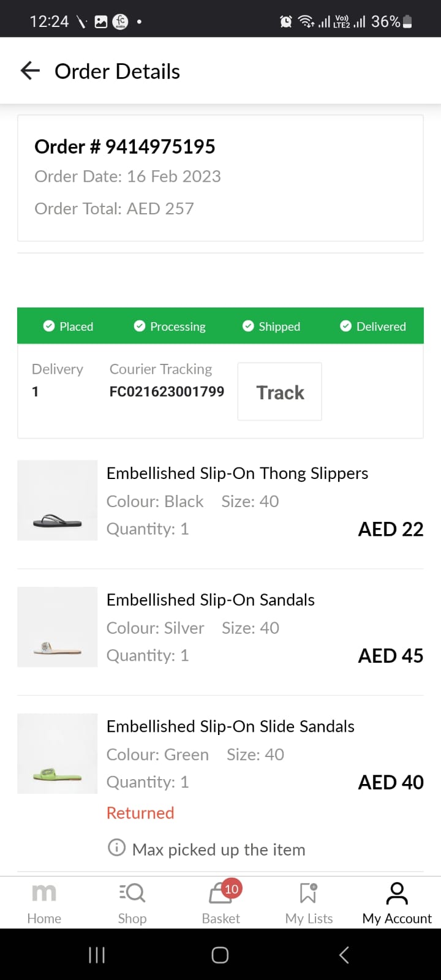The width and height of the screenshot is (441, 980).
Task: Open the My Account profile icon
Action: (x=397, y=893)
